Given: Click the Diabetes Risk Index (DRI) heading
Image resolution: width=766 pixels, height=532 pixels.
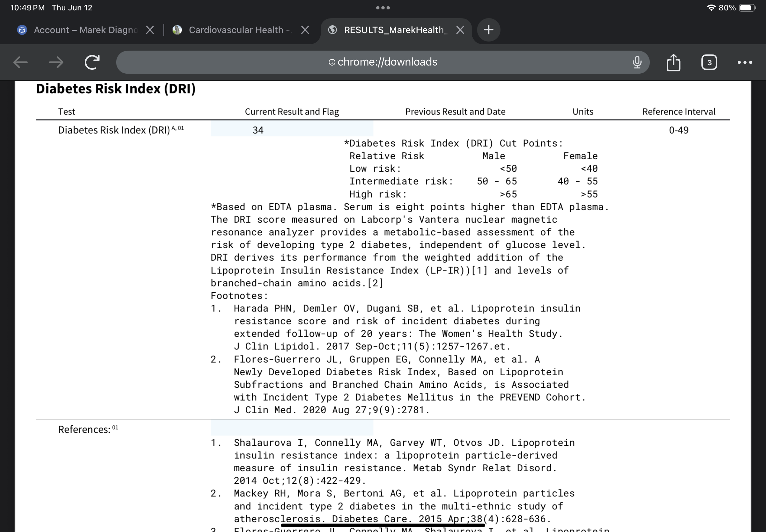Looking at the screenshot, I should coord(116,89).
